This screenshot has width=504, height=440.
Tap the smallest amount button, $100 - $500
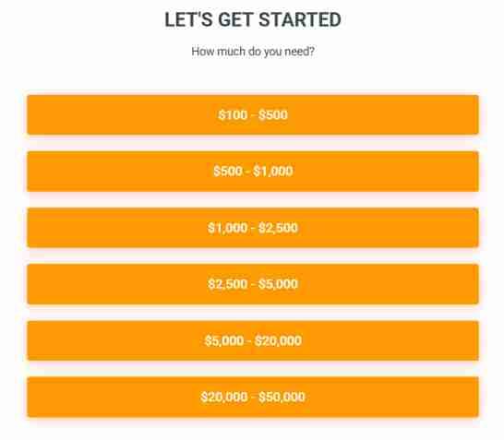(x=253, y=114)
